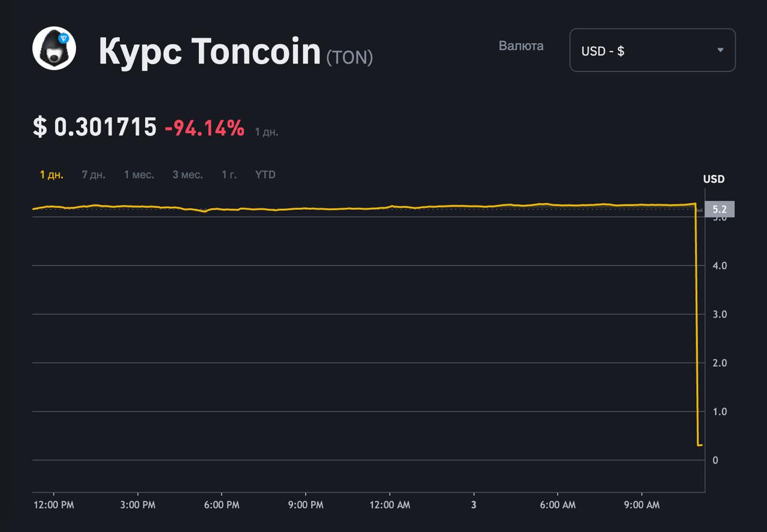Click the Курс Toncoin heading

coord(210,51)
